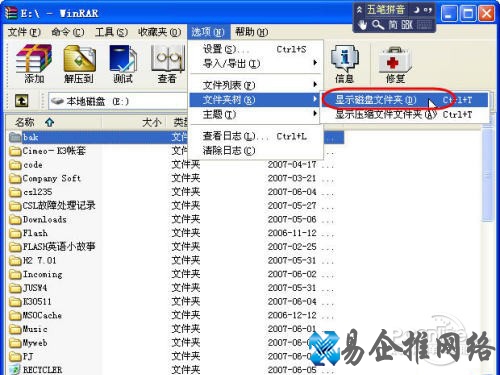Select Show disk folders (显示磁盘文件夹)
The height and width of the screenshot is (375, 500).
click(405, 100)
